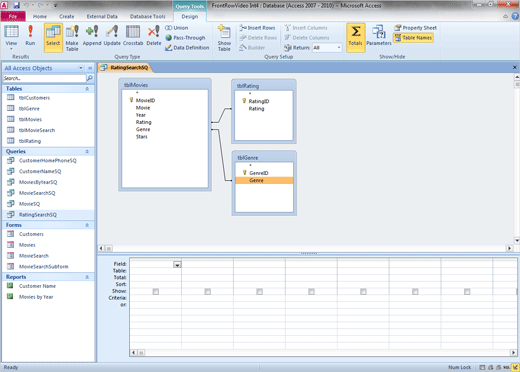Click Insert Rows in Query Setup
Screen dimensions: 520x372
coord(257,28)
